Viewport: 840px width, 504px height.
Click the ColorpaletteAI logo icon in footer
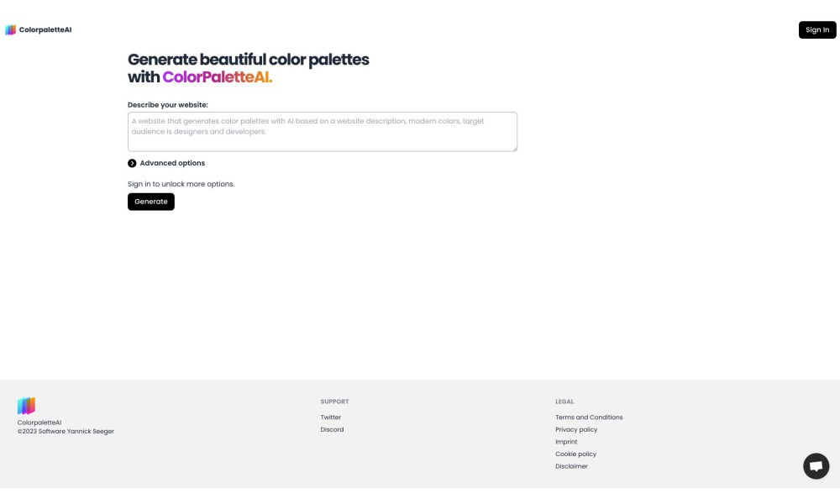tap(26, 406)
